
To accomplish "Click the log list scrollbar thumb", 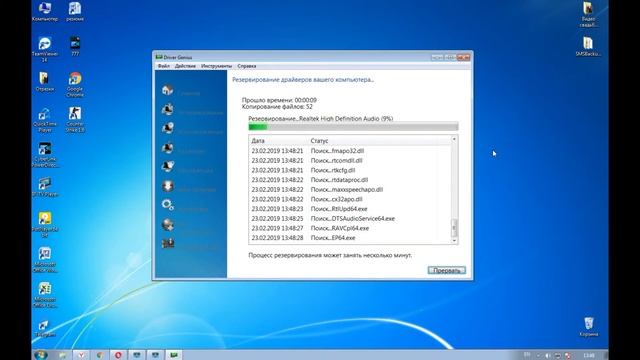I will pyautogui.click(x=454, y=228).
